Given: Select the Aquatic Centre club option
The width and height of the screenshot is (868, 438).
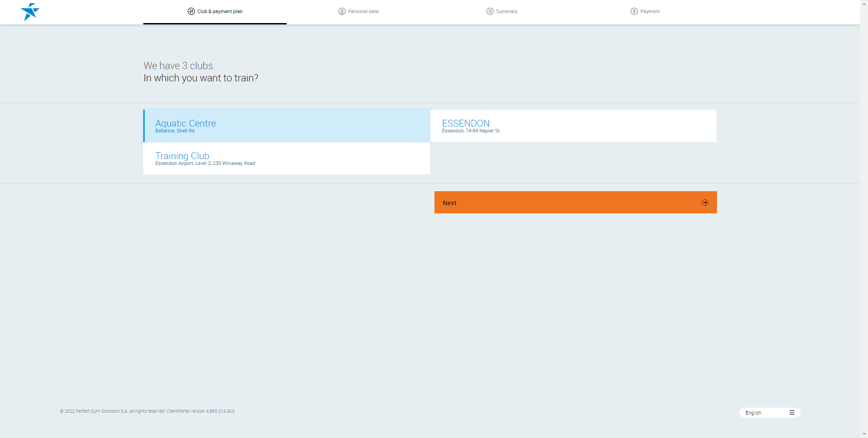Looking at the screenshot, I should [x=287, y=126].
